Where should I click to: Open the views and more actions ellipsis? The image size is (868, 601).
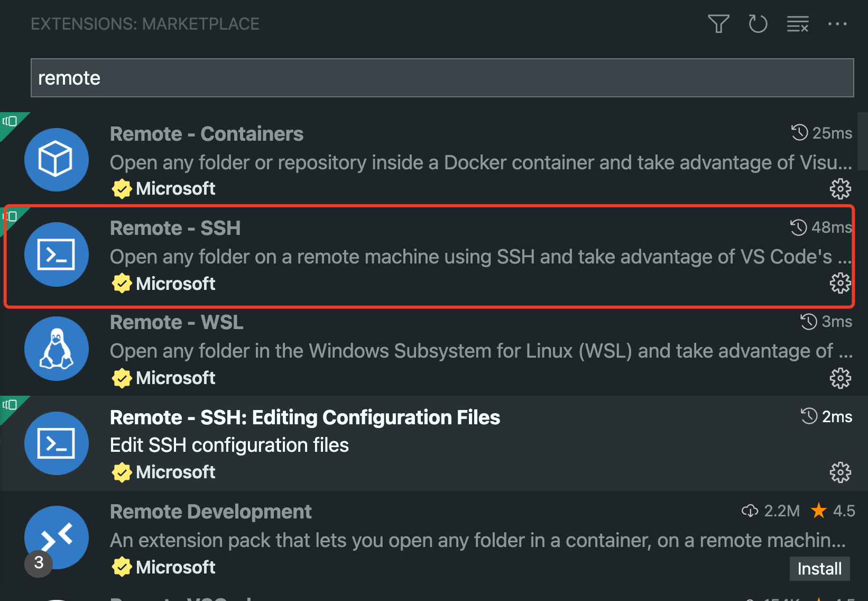click(x=837, y=24)
